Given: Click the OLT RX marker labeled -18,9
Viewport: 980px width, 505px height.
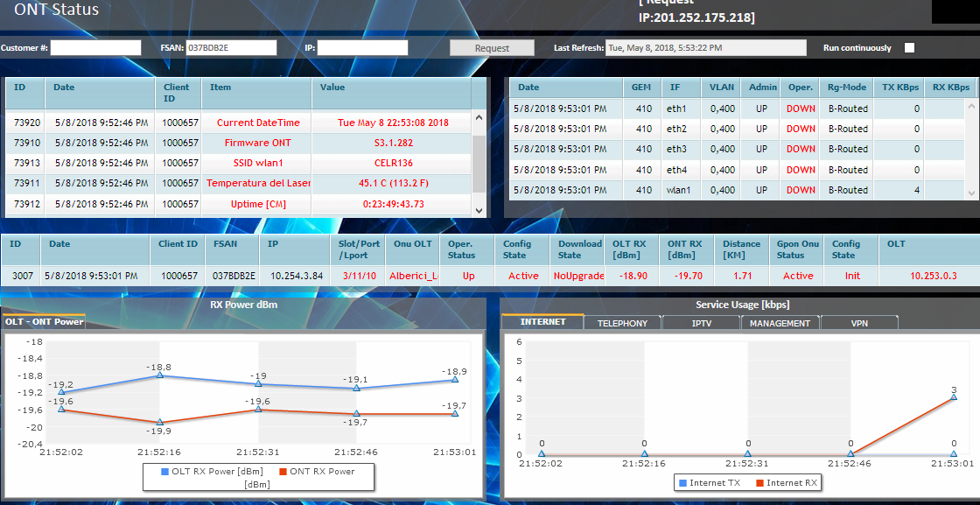Looking at the screenshot, I should point(455,379).
